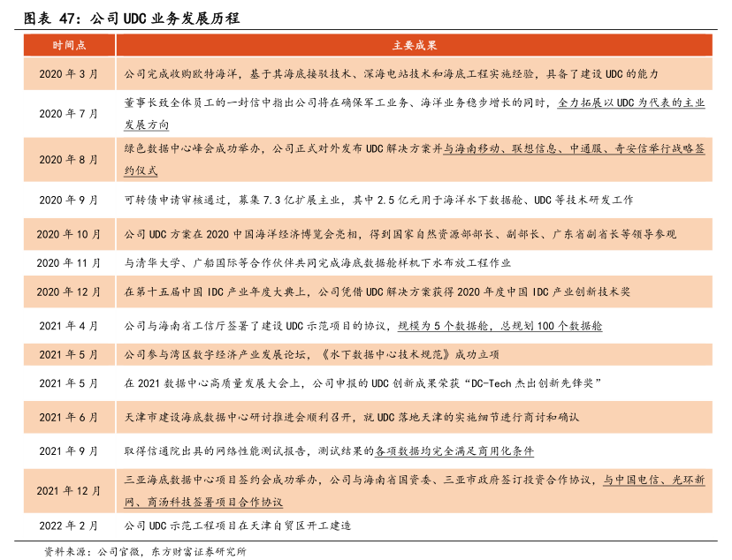Click the 可转债申请审核通过 description row
Screen dimensions: 732x560
(378, 201)
